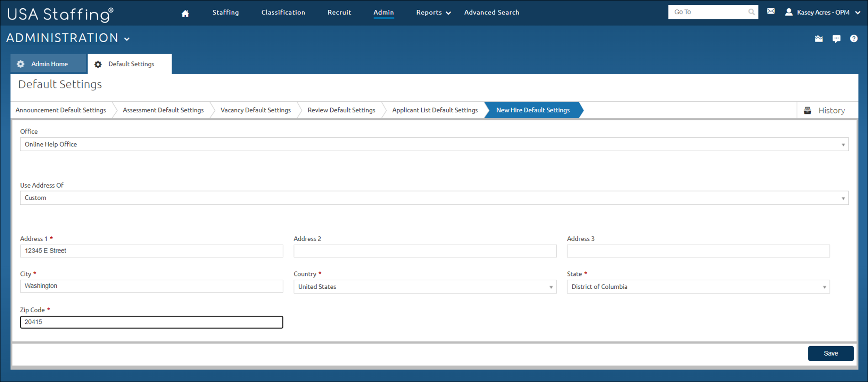The height and width of the screenshot is (382, 868).
Task: Click the search magnifier in the Go To box
Action: tap(751, 11)
